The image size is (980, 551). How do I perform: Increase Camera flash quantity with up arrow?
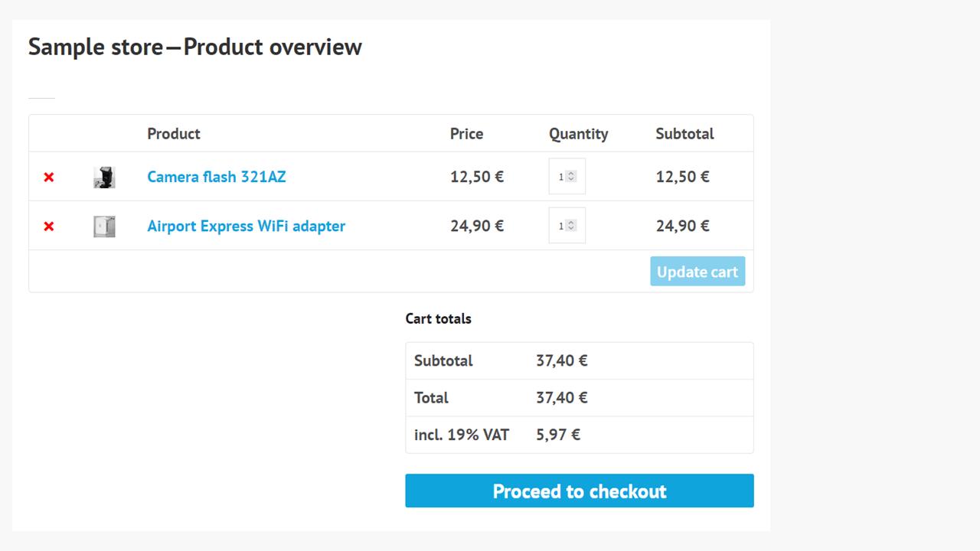[573, 173]
